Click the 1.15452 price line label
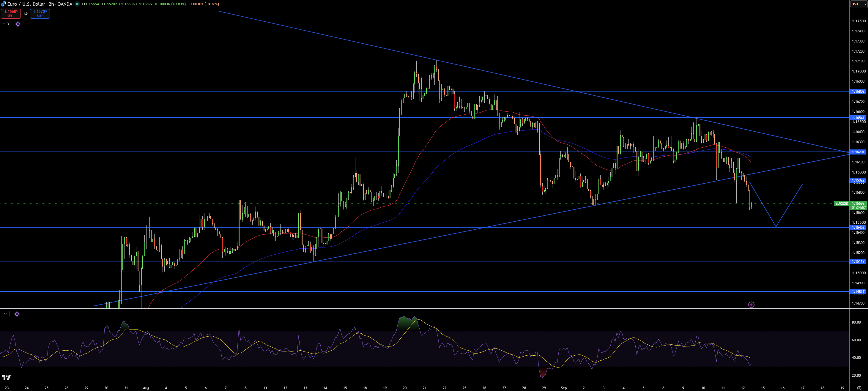Screen dimensions: 868x391 tap(858, 227)
